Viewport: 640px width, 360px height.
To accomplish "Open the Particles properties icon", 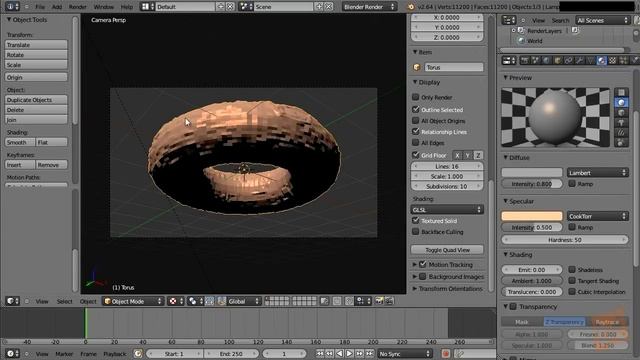I will [x=624, y=60].
